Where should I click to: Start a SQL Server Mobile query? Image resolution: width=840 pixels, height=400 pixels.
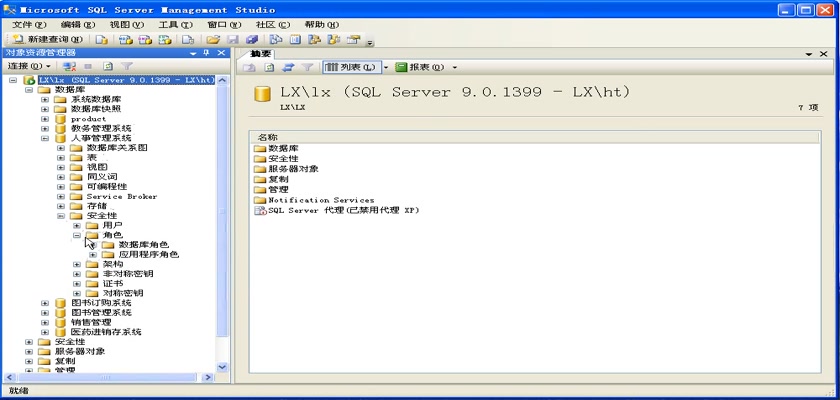tap(188, 40)
